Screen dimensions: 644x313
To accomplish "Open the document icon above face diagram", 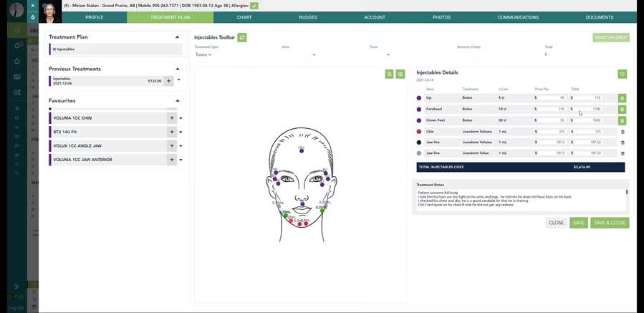I will tap(390, 74).
